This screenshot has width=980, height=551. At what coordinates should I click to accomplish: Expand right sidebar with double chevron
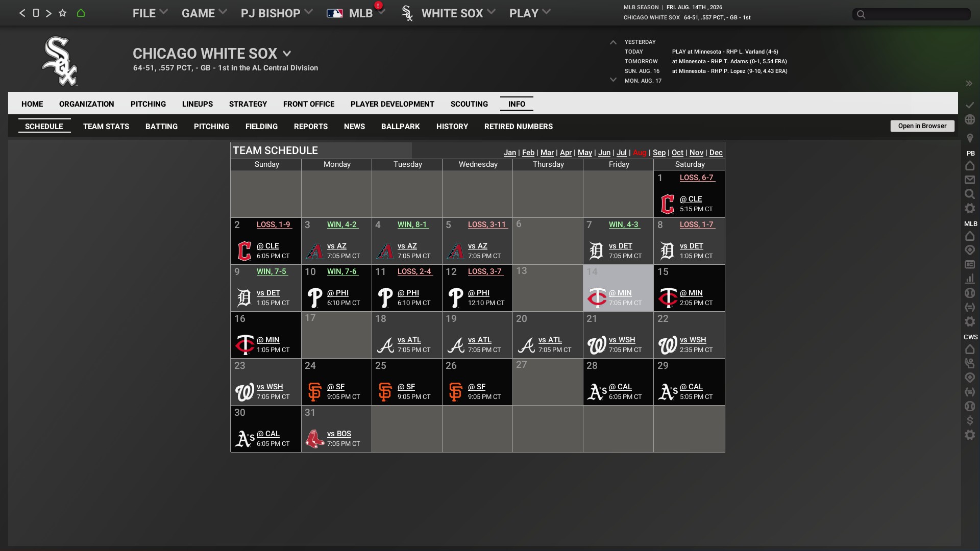tap(969, 83)
